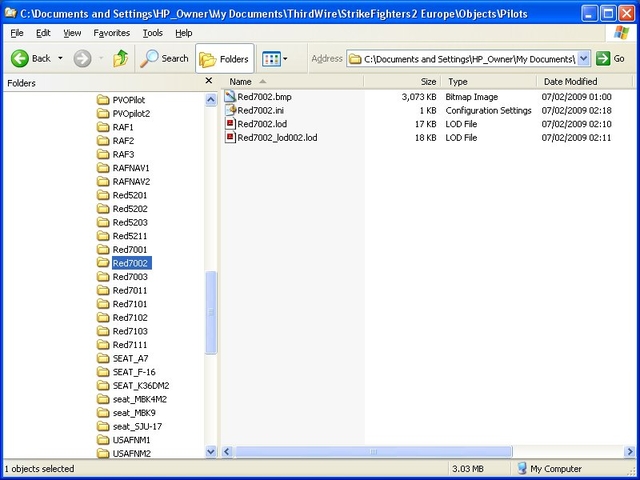The width and height of the screenshot is (640, 480).
Task: Open the Favorites menu
Action: (x=111, y=33)
